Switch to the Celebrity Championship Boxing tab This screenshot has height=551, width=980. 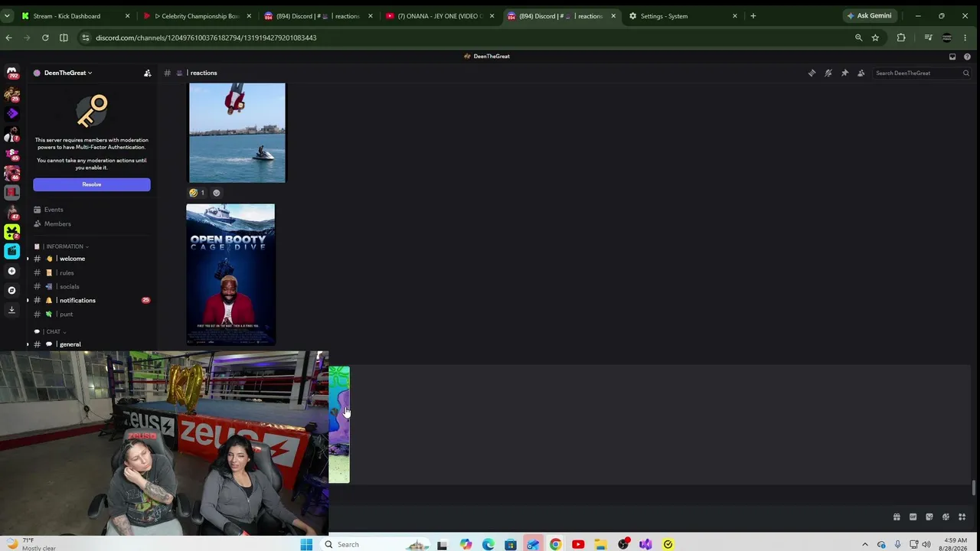pos(197,16)
